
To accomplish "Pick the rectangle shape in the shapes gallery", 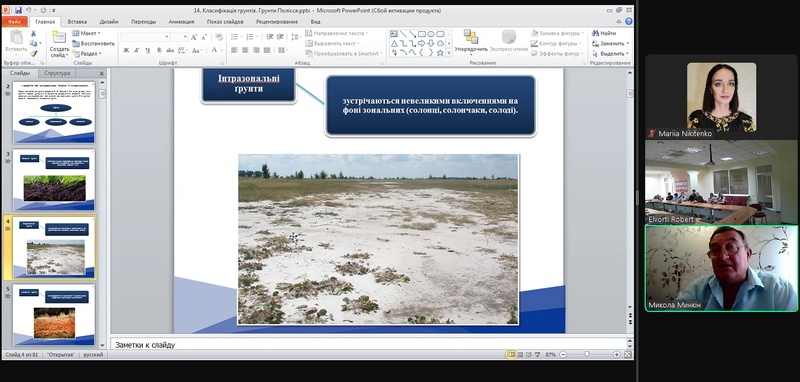I will [422, 34].
